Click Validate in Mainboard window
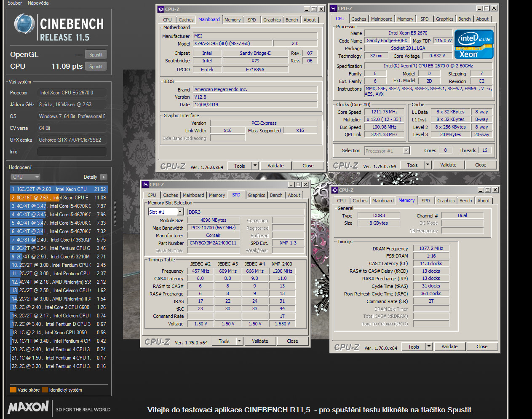The image size is (532, 419). click(275, 166)
